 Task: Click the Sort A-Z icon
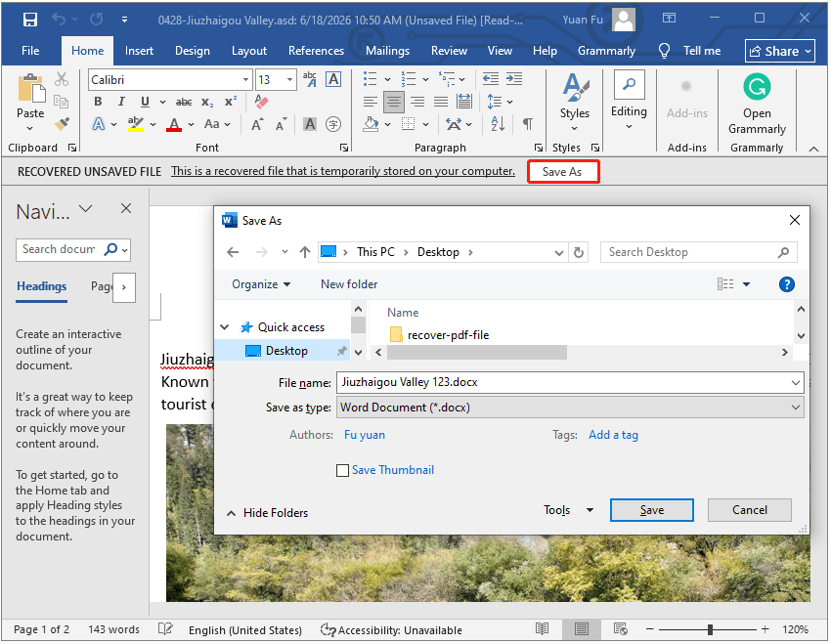(x=498, y=124)
